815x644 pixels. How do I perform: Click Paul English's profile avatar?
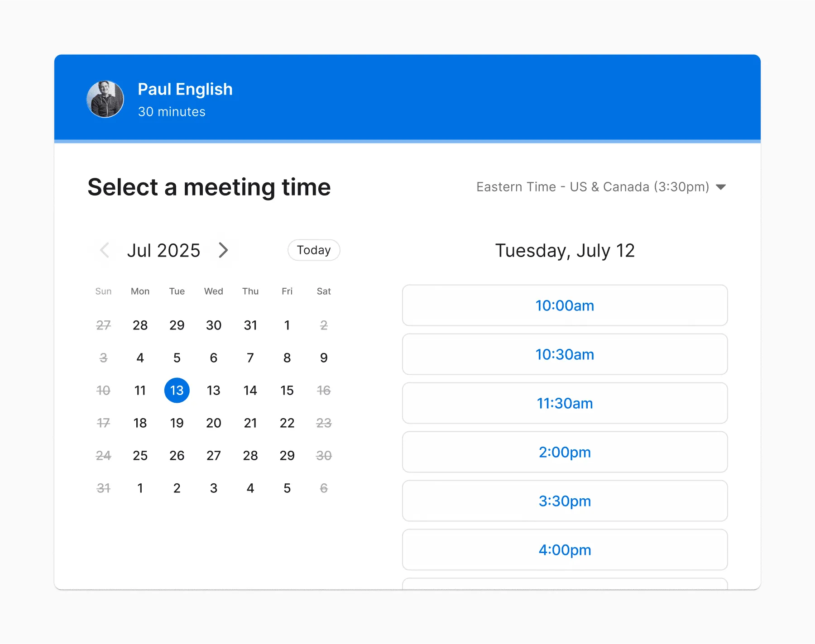point(105,99)
